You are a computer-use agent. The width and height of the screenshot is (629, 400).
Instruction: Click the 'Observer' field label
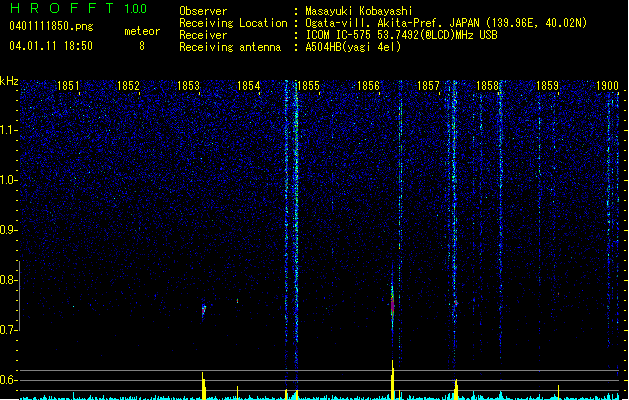203,11
